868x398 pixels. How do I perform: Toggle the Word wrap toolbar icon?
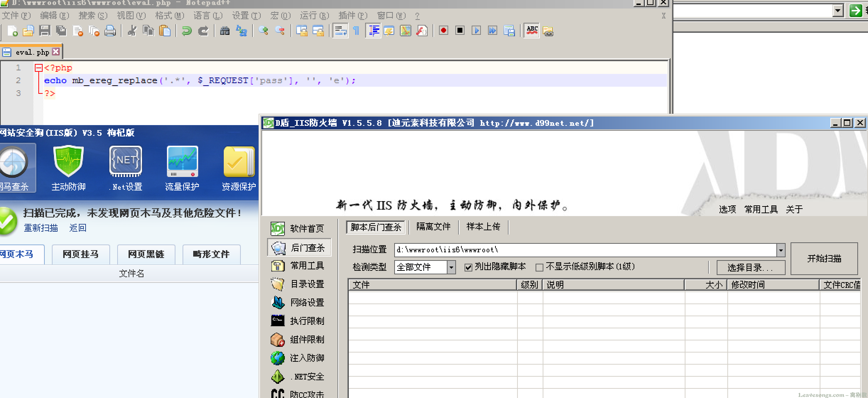[340, 31]
